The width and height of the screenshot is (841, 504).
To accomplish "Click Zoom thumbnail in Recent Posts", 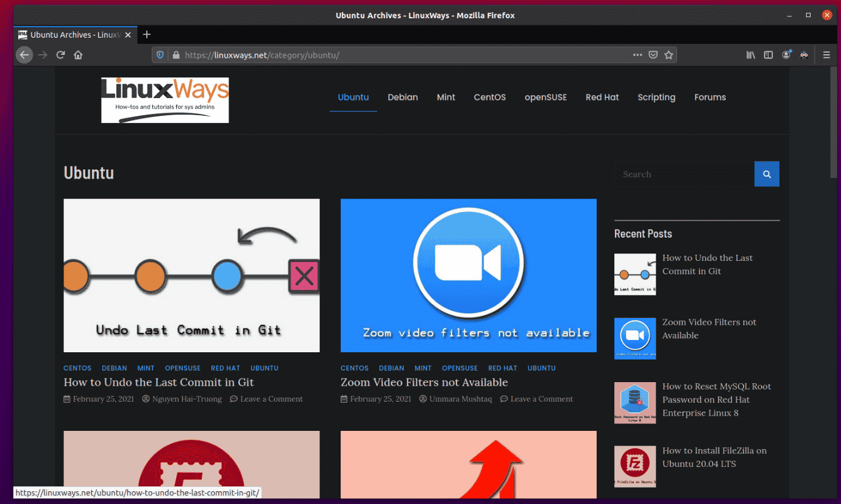I will pos(635,338).
